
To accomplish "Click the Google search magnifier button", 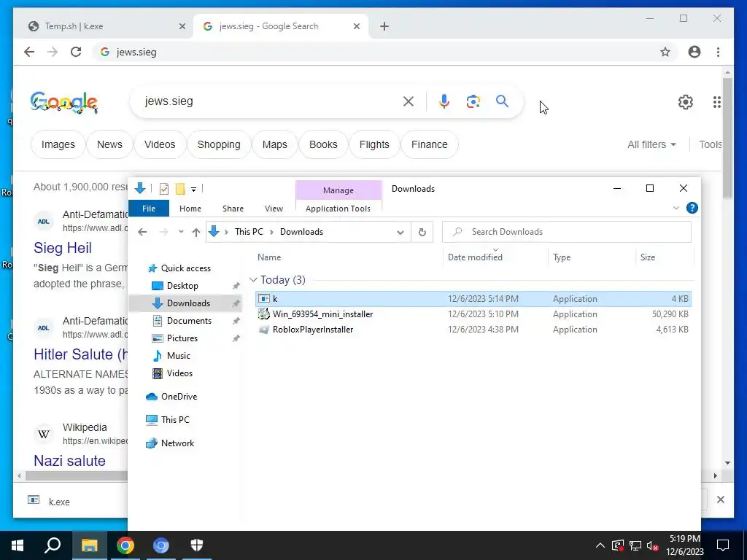I will pos(502,101).
